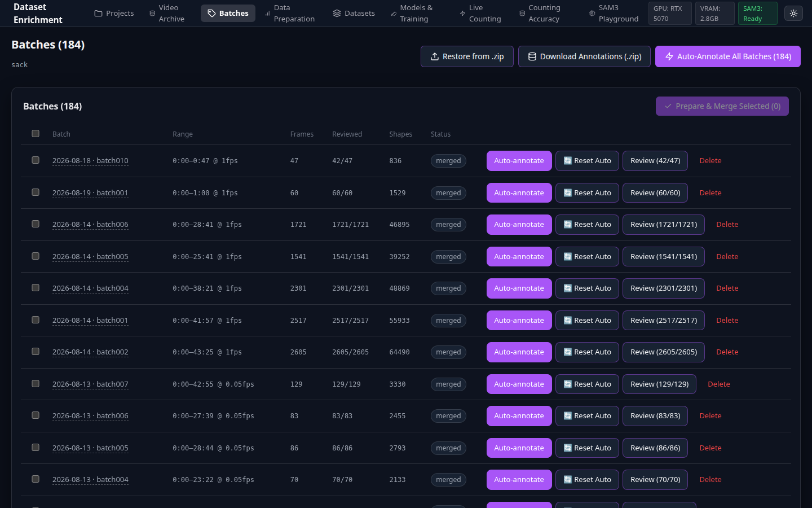Reset Auto for 2026-08-13 batch005

coord(587,448)
